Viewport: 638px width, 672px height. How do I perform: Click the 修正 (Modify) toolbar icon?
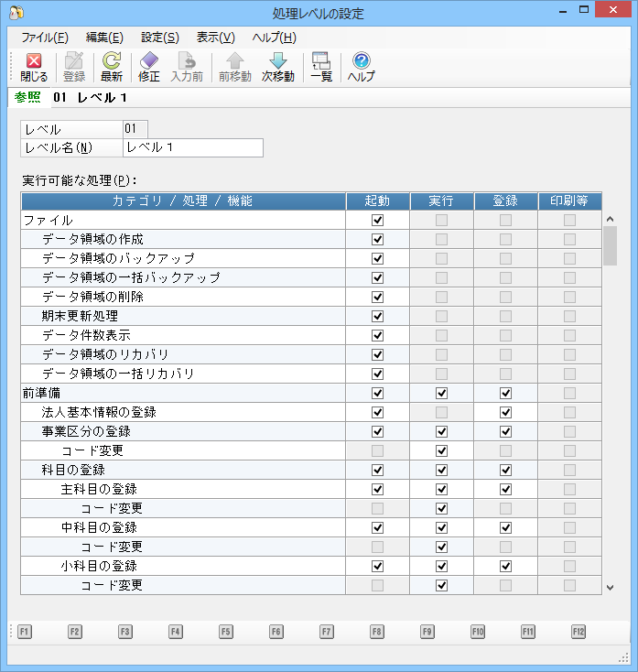[x=149, y=61]
